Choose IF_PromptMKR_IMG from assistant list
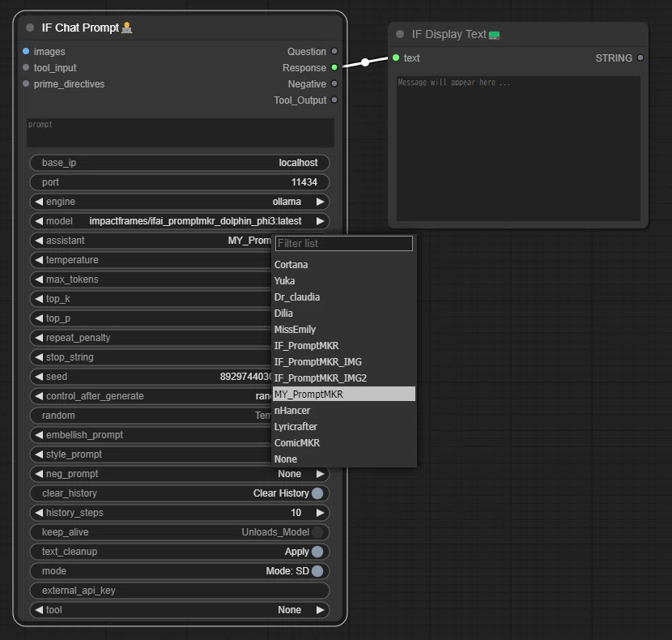The image size is (672, 640). point(344,362)
